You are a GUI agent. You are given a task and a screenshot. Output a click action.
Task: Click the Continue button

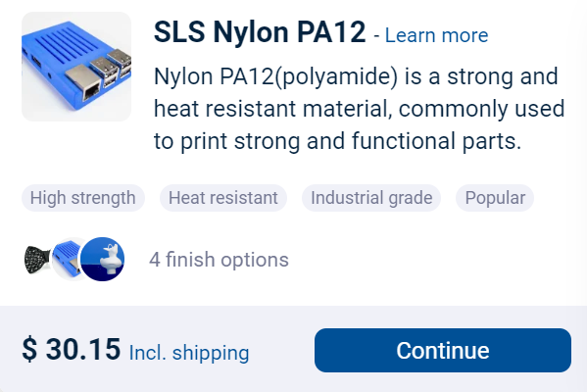[x=443, y=351]
